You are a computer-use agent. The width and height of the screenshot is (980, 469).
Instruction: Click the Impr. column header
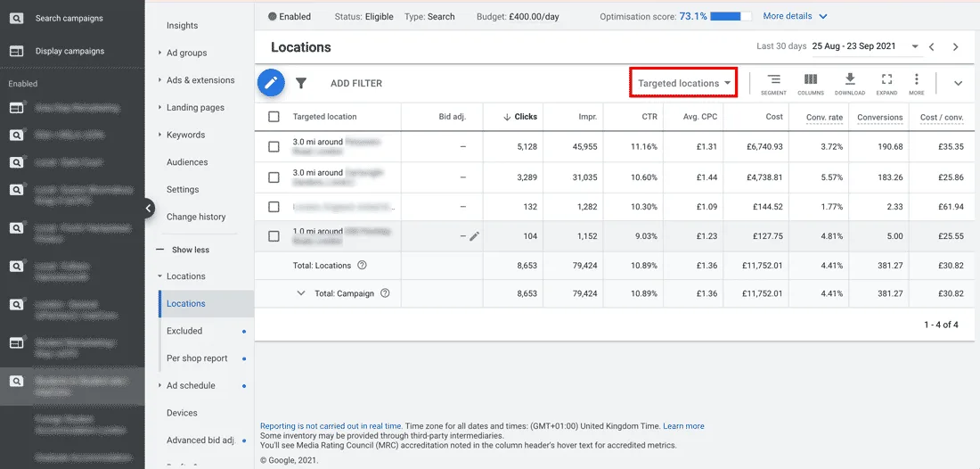(x=587, y=117)
